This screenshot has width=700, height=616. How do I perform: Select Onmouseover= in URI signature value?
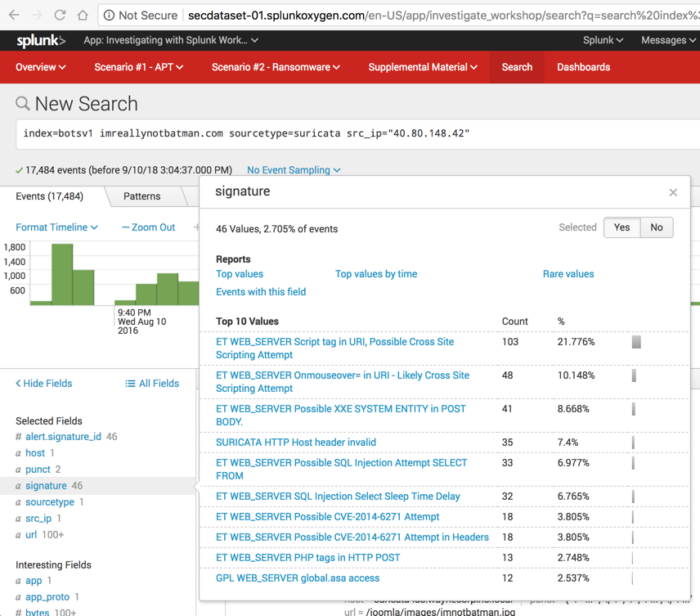tap(343, 381)
